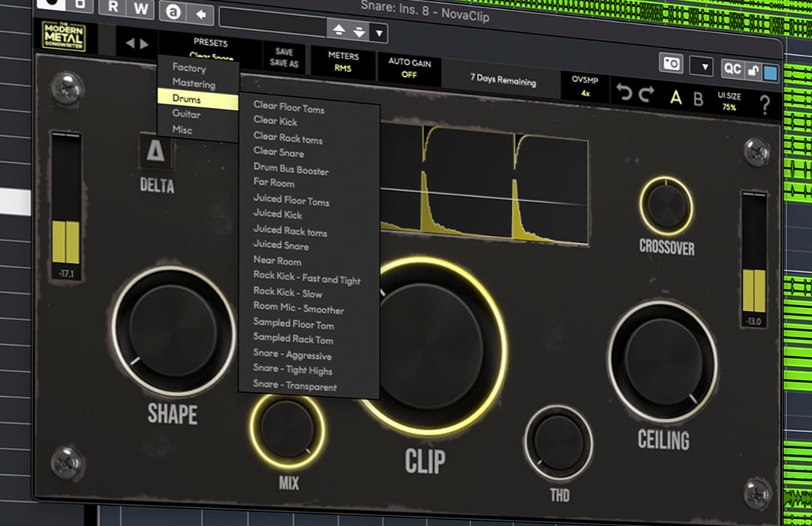812x526 pixels.
Task: Open the OVSMP 4x oversampling selector
Action: 585,86
